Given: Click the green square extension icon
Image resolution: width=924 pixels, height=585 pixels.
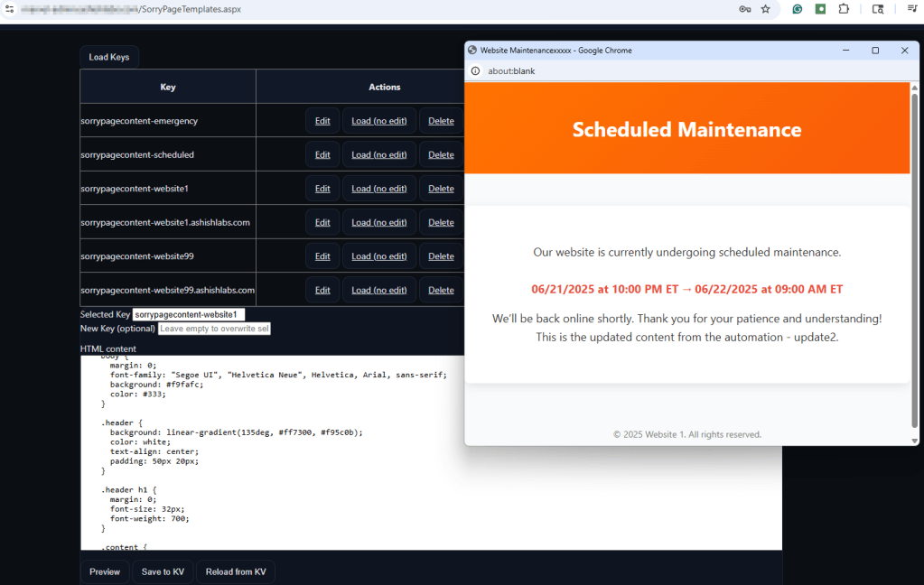Looking at the screenshot, I should [820, 9].
